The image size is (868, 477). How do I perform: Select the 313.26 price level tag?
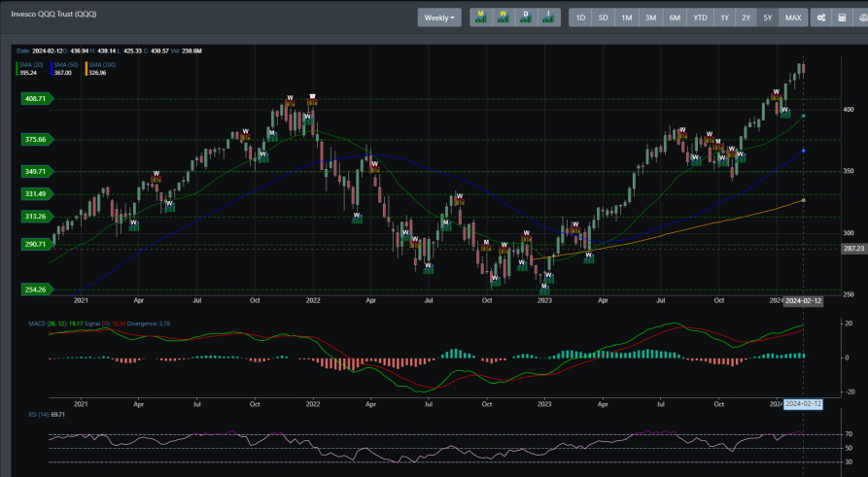[37, 217]
